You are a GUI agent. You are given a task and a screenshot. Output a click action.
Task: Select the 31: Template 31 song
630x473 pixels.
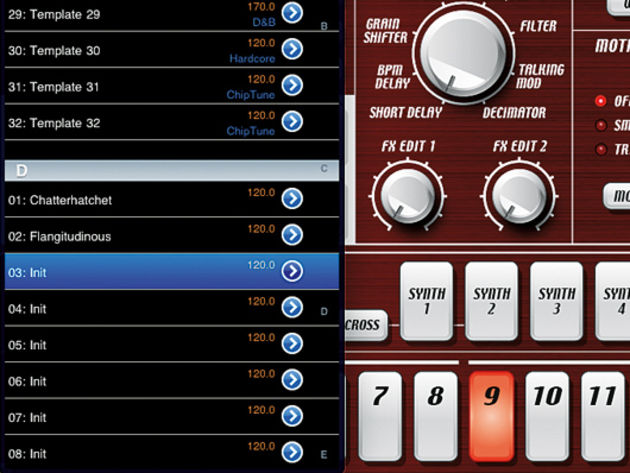172,86
